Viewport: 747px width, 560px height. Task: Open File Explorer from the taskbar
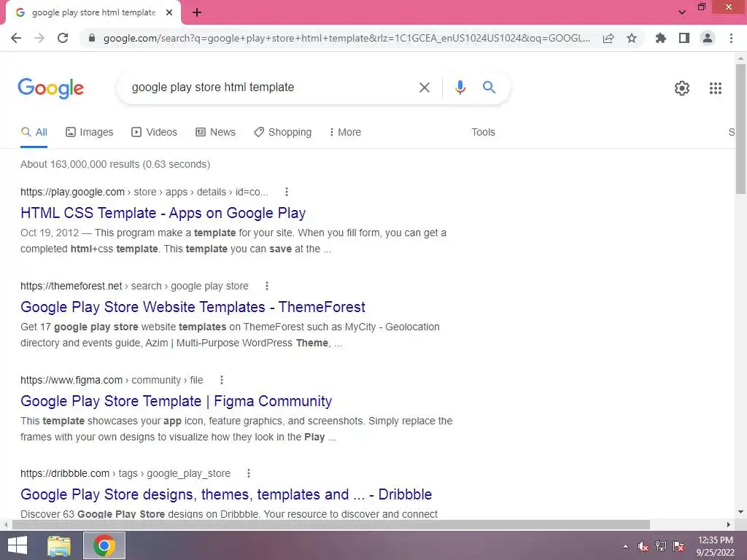59,545
